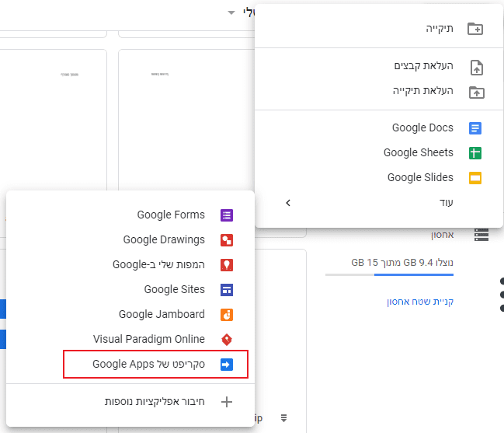The image size is (504, 433).
Task: Click the storage usage text 9.4 GB of 15 GB
Action: tap(402, 263)
